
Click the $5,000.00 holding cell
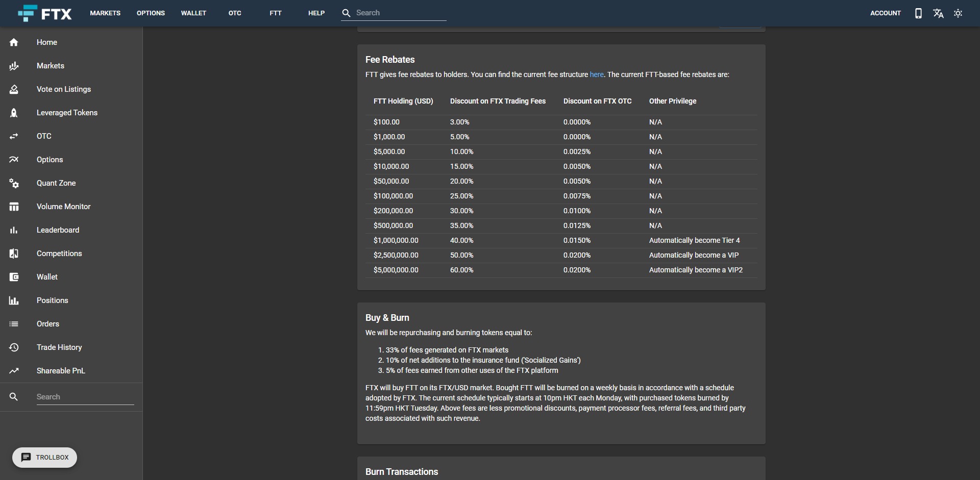[389, 151]
